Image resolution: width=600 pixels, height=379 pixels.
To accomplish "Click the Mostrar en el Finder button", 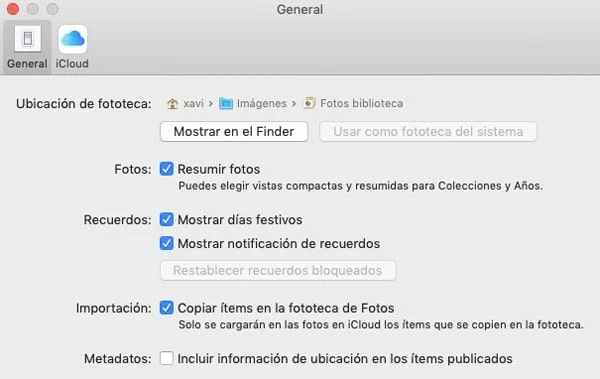I will (x=234, y=132).
